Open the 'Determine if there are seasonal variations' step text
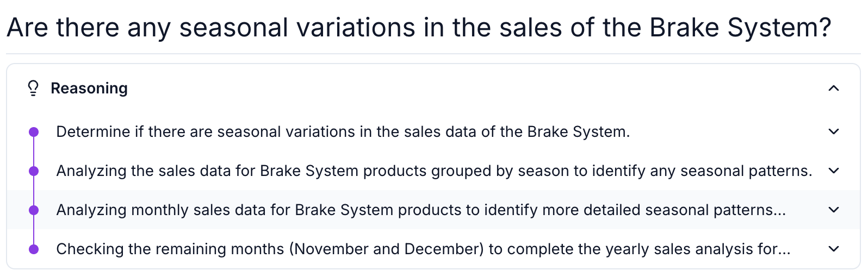 tap(343, 131)
